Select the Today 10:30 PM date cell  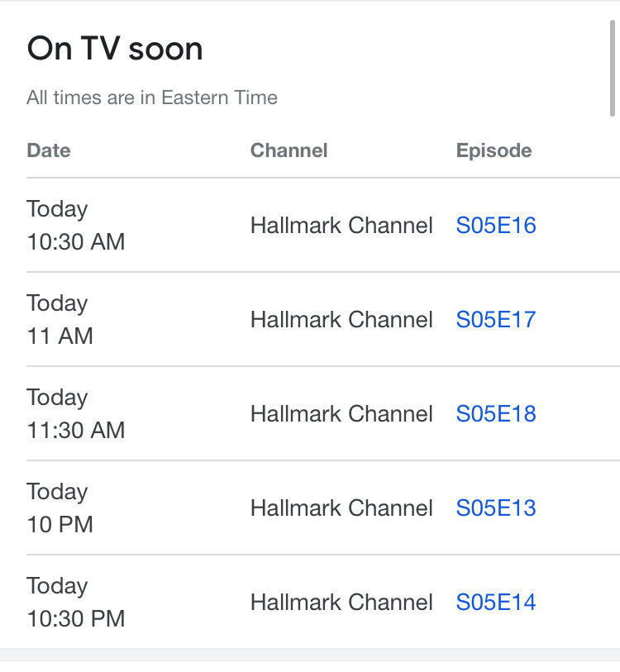tap(76, 602)
